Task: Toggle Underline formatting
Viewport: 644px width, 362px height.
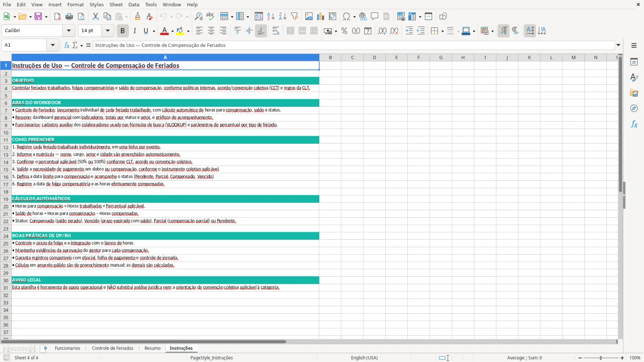Action: click(146, 31)
